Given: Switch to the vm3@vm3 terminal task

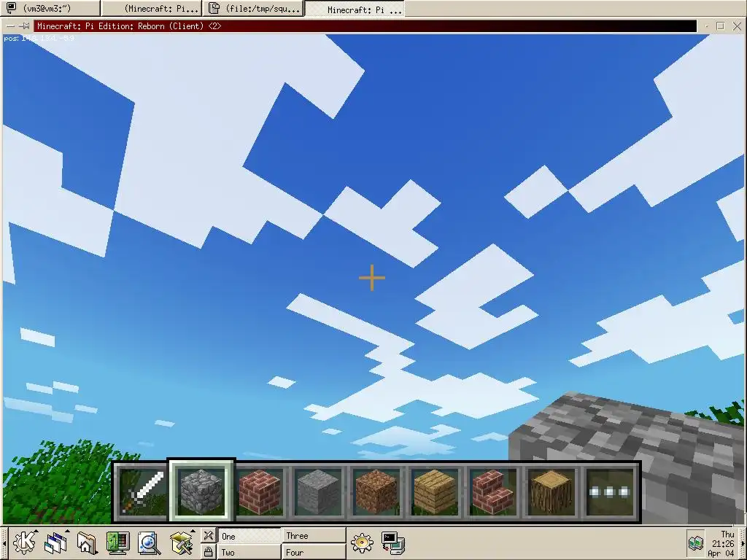Looking at the screenshot, I should click(x=50, y=8).
